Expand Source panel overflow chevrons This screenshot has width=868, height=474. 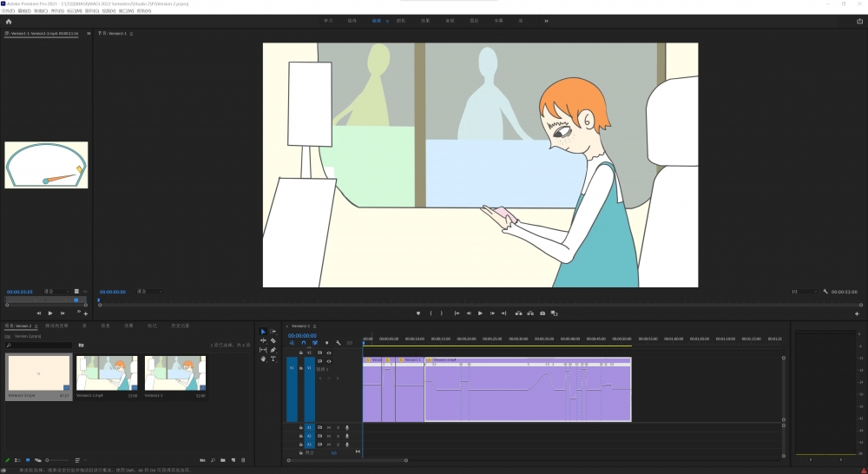click(x=88, y=33)
